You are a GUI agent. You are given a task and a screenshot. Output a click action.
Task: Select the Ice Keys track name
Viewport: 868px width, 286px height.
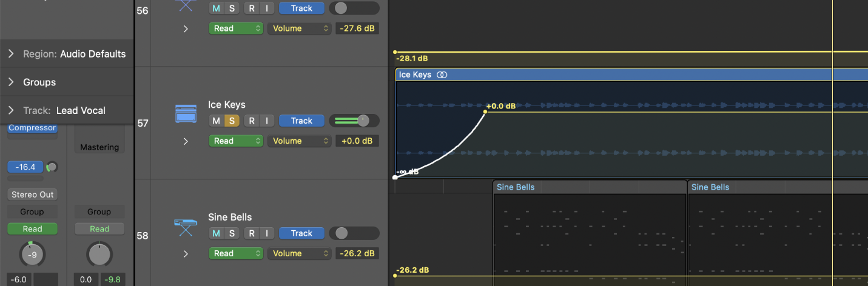227,105
